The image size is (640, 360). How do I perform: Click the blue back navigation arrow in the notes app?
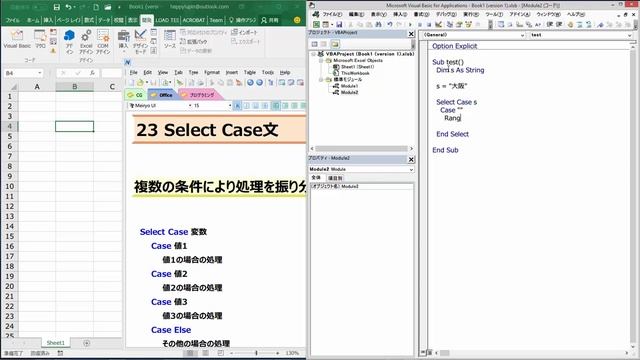coord(250,83)
